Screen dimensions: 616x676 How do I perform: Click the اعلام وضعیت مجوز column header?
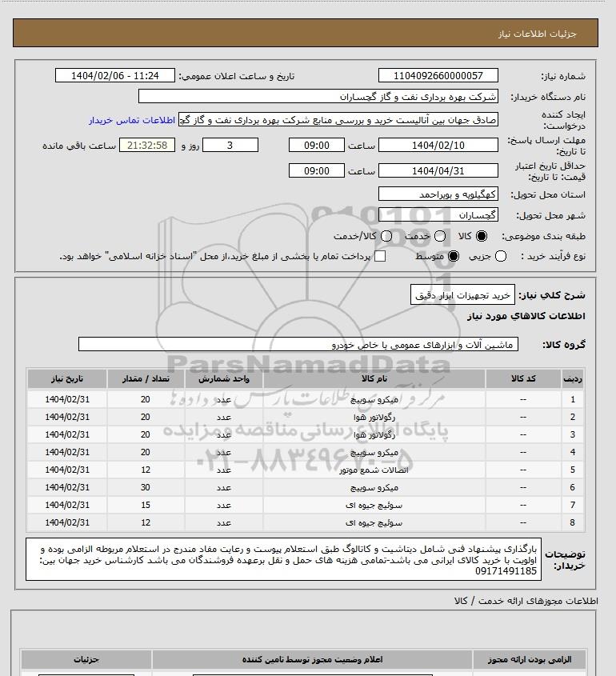(312, 660)
